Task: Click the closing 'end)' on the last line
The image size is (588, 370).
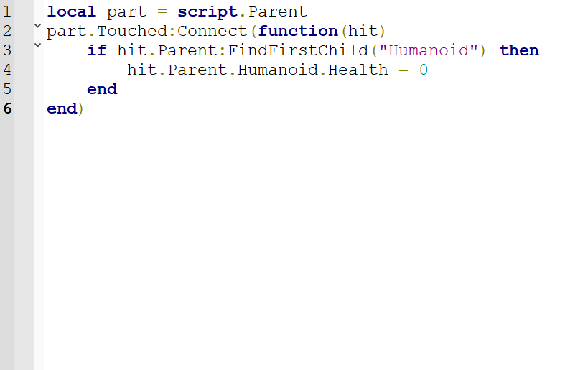Action: tap(65, 109)
